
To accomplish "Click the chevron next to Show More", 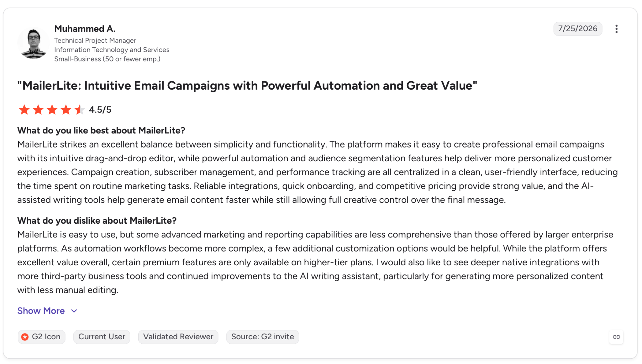I will coord(74,311).
